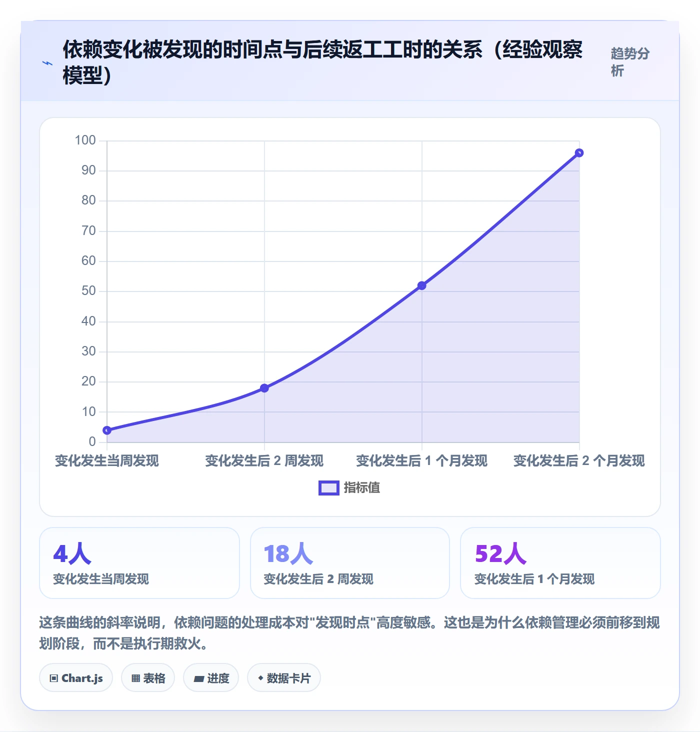Select the 进度 tag chip
Viewport: 700px width, 732px height.
211,678
